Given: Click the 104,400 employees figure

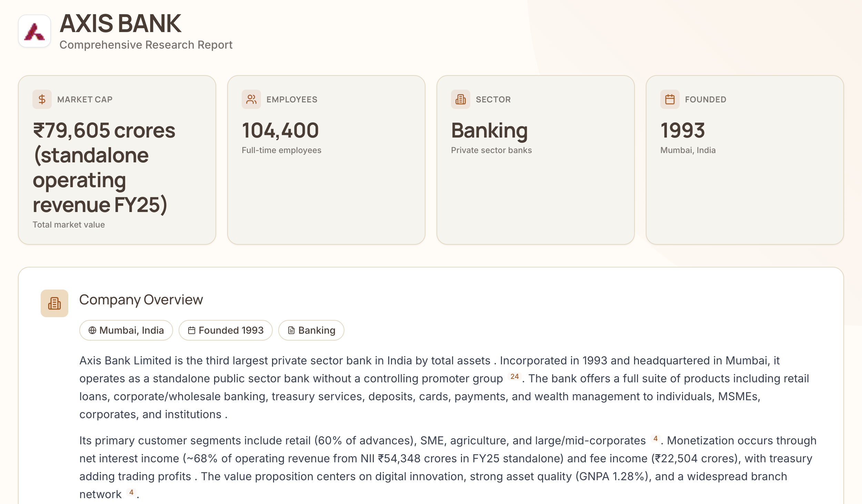Looking at the screenshot, I should 280,130.
